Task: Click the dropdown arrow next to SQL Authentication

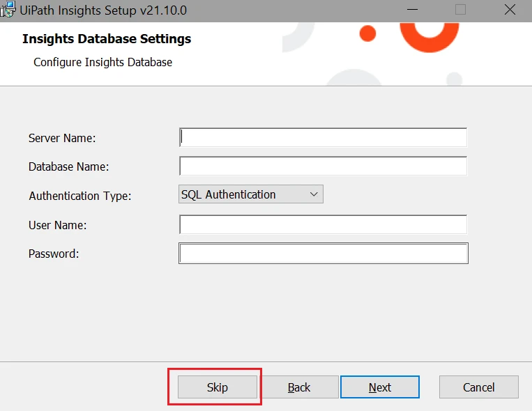Action: [x=314, y=194]
